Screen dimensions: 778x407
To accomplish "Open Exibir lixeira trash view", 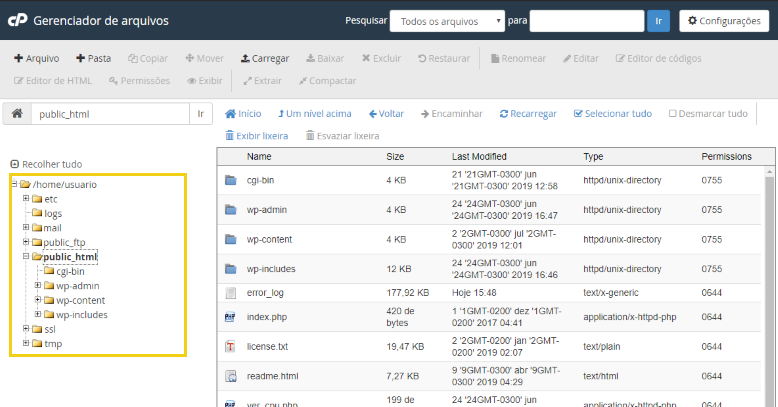I will 257,136.
